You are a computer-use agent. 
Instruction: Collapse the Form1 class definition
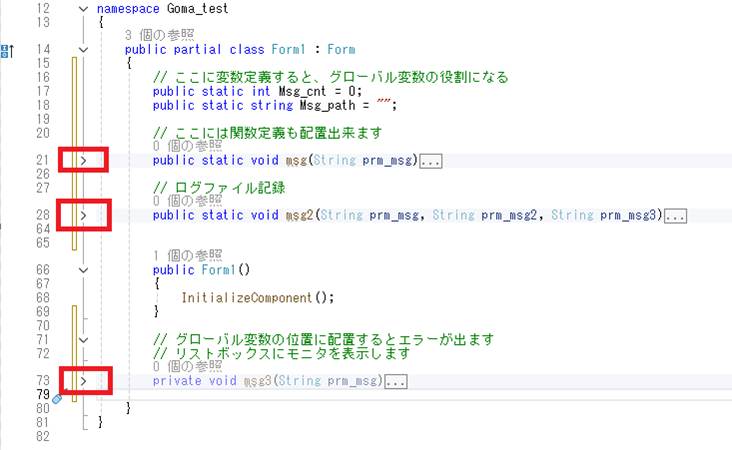84,49
